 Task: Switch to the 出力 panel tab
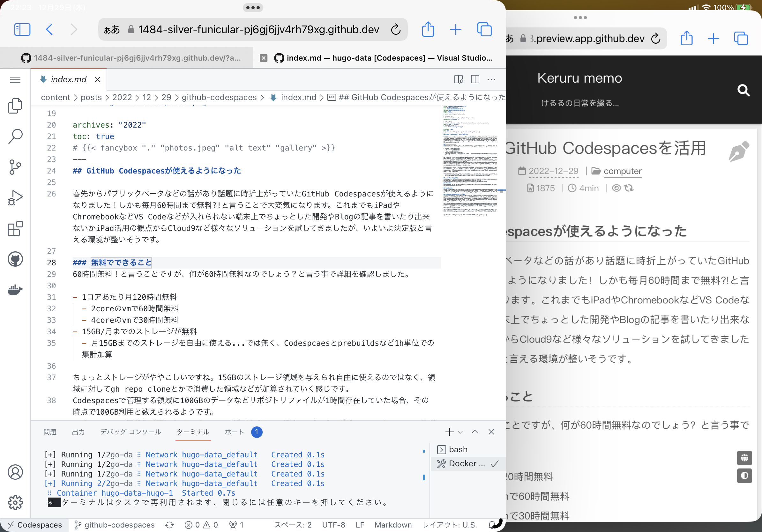tap(78, 432)
